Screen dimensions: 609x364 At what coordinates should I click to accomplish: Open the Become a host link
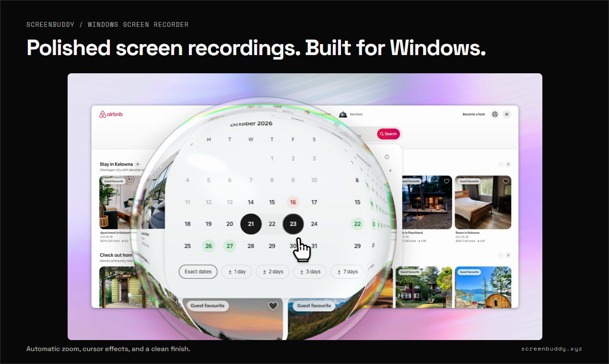[474, 114]
